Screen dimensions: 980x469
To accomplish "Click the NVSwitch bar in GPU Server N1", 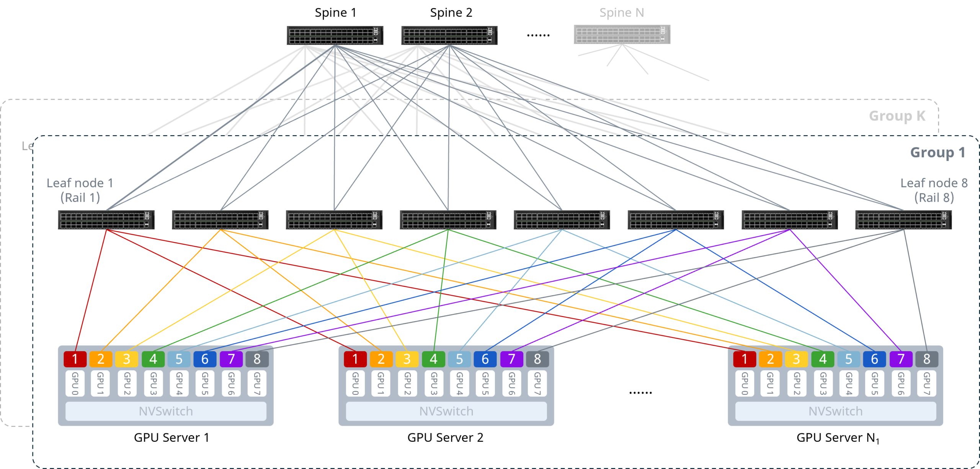I will (836, 411).
